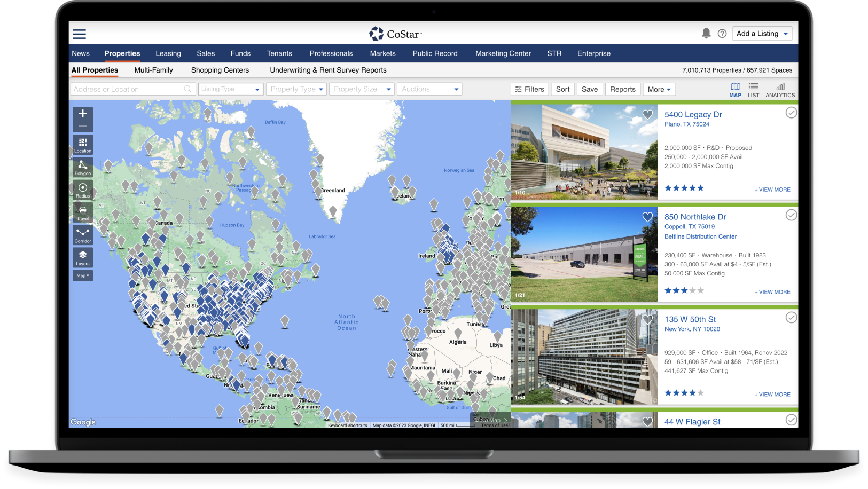868x489 pixels.
Task: Switch to Analytics view
Action: (780, 90)
